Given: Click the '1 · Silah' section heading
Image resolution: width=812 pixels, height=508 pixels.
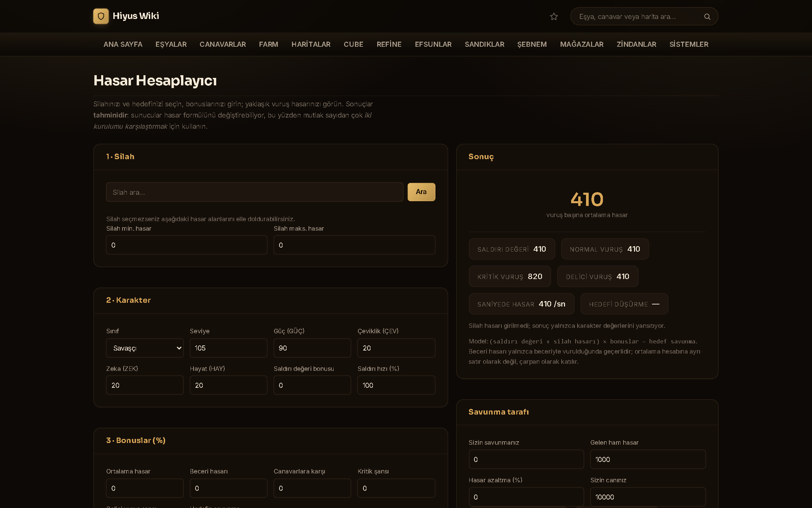Looking at the screenshot, I should 120,156.
